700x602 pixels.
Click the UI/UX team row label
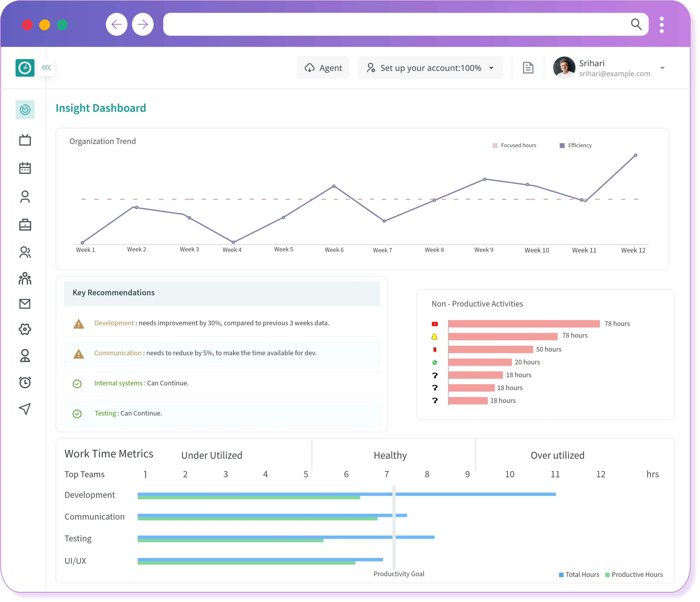(75, 561)
